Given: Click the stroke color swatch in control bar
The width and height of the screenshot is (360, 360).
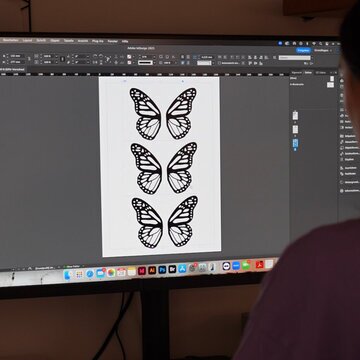Looking at the screenshot, I should 129,62.
